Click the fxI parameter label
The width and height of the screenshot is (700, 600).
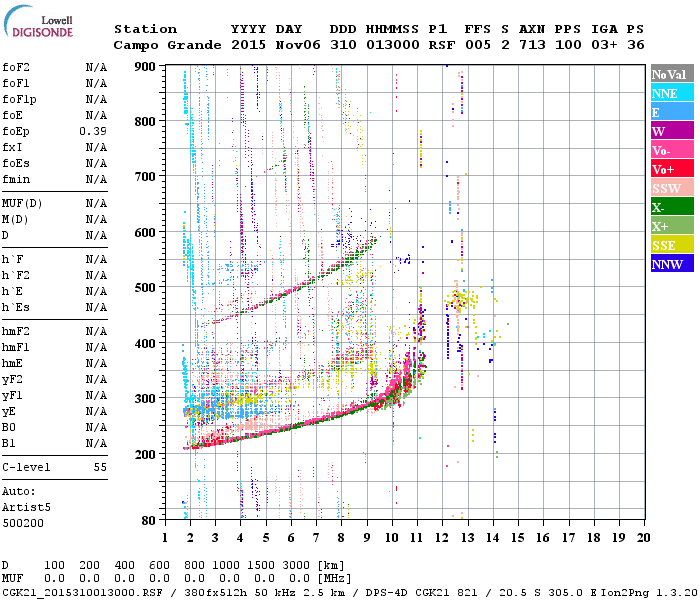[12, 147]
